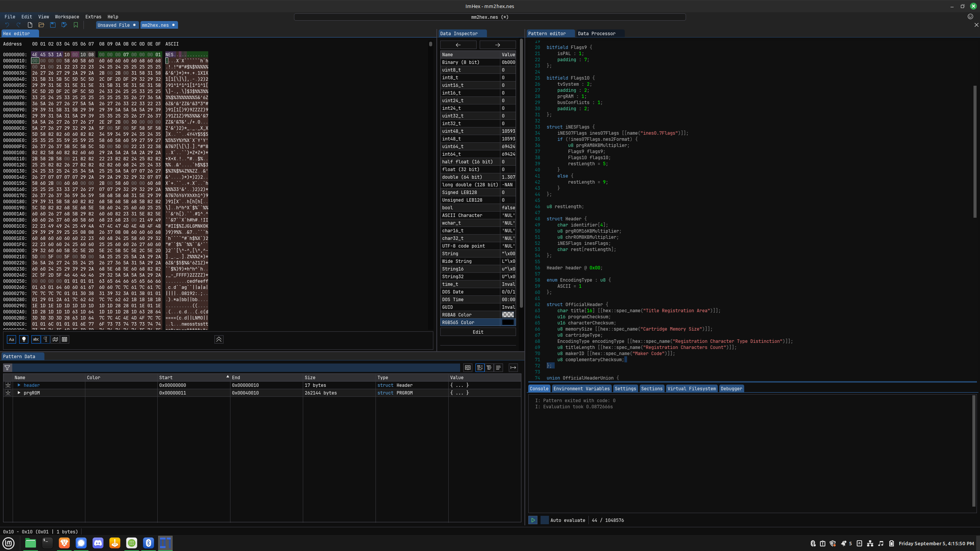Open the Extras menu
The width and height of the screenshot is (980, 551).
point(93,17)
